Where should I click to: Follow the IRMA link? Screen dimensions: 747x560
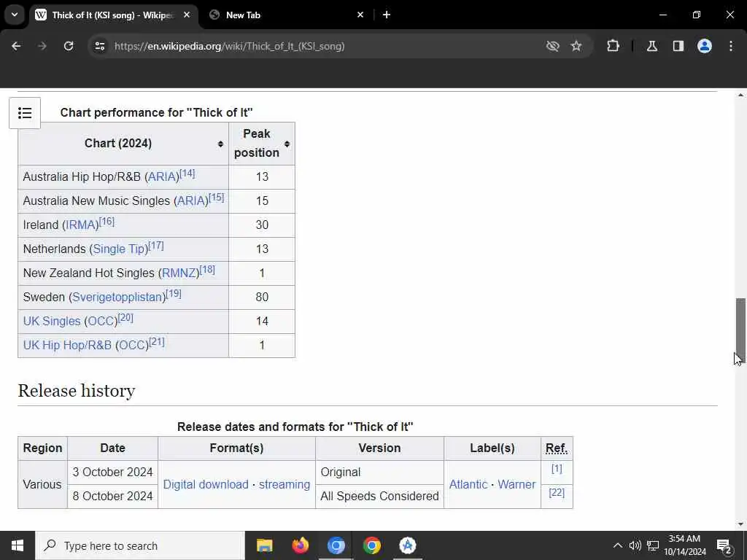pyautogui.click(x=81, y=225)
